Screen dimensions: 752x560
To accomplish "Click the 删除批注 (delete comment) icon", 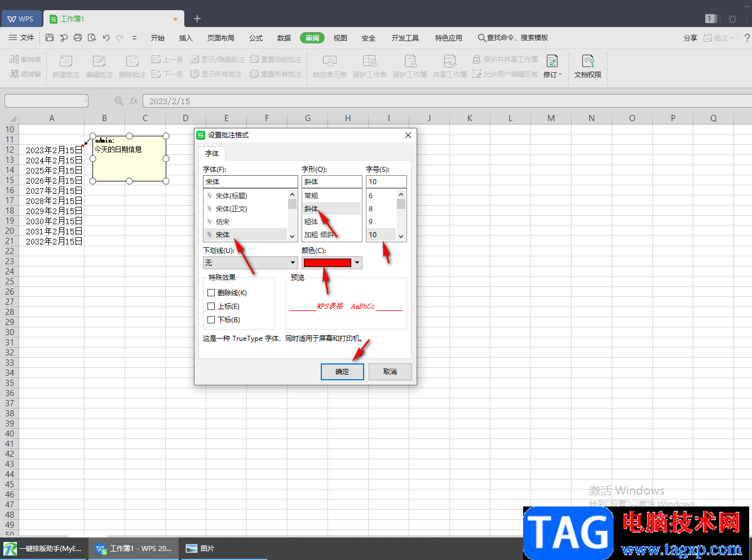I will click(132, 60).
